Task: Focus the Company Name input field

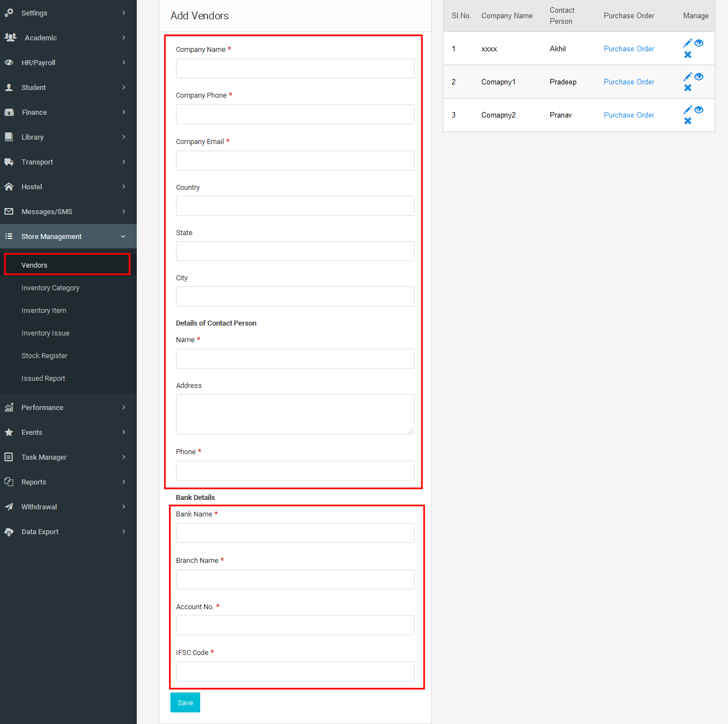Action: coord(295,68)
